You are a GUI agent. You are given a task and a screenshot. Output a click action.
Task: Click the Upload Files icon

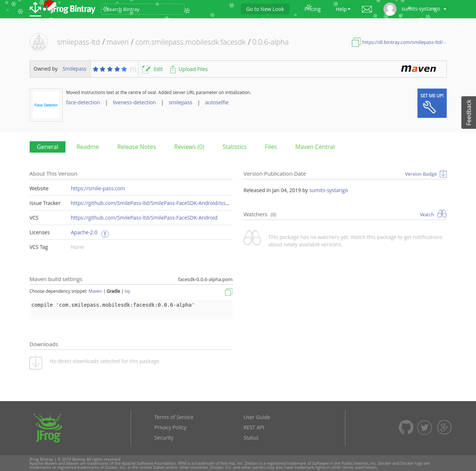(x=173, y=69)
